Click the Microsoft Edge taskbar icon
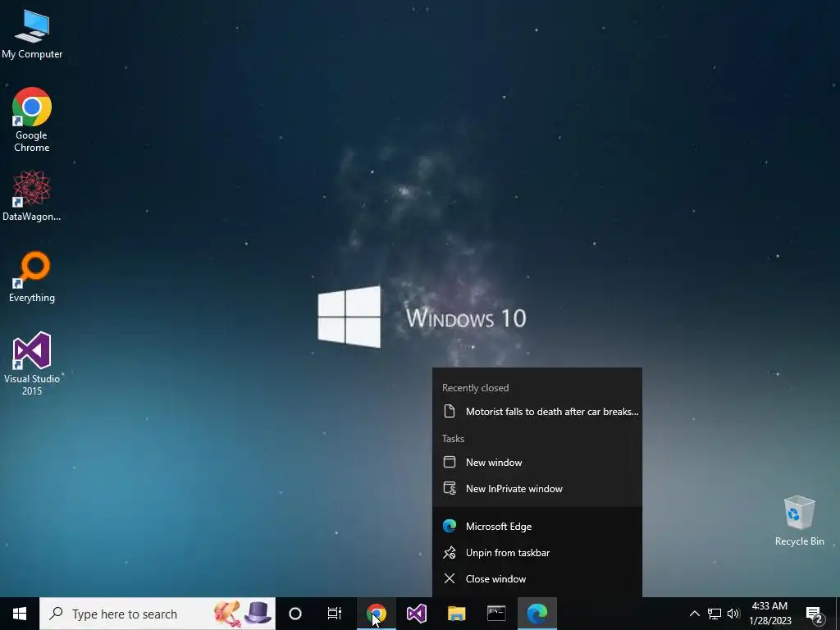The image size is (840, 630). [x=537, y=614]
